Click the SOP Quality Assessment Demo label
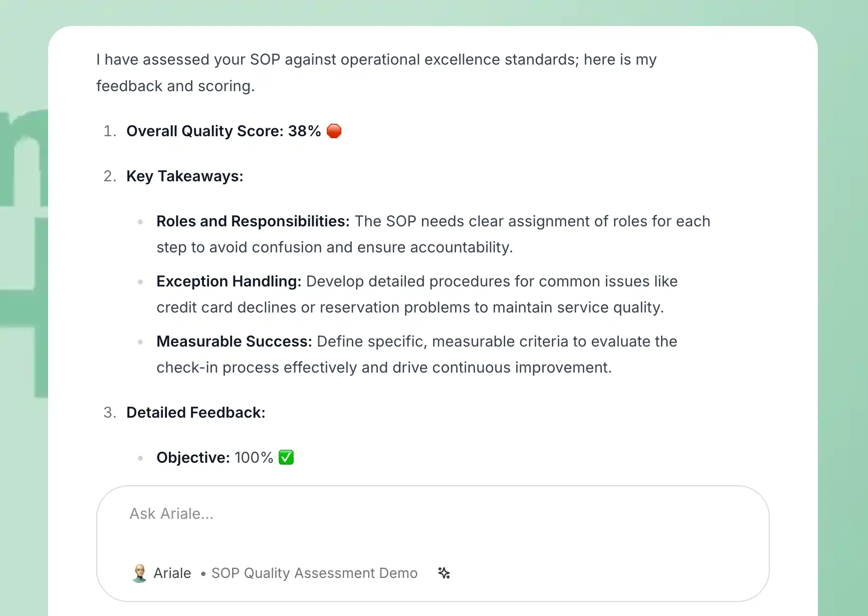 (314, 573)
